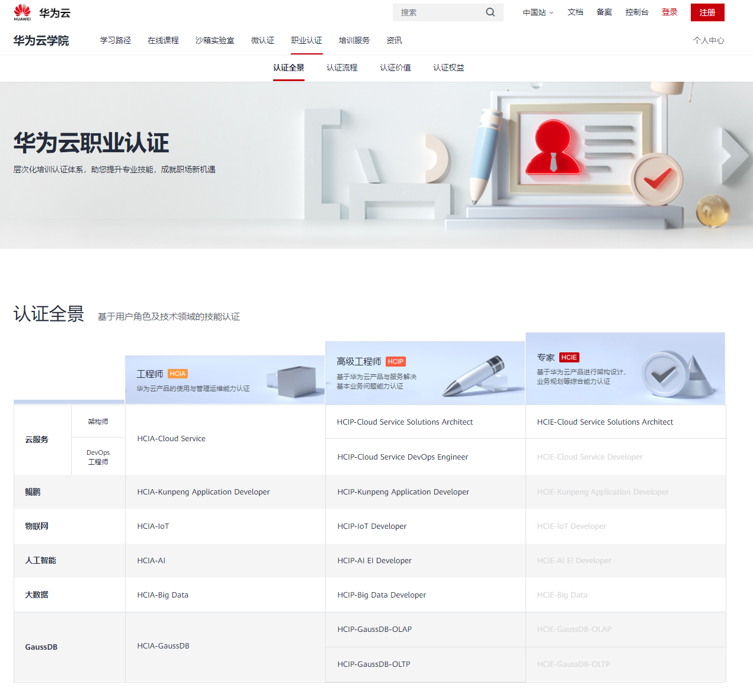Click the banner's next arrow
Image resolution: width=753 pixels, height=700 pixels.
tap(736, 155)
